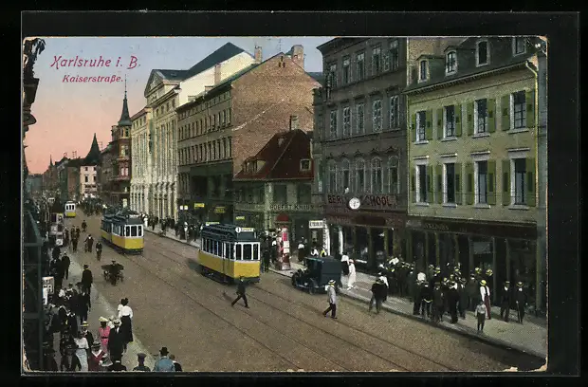Select the nearest yellow tram
Screen dimensions: 588x387
(229, 252)
